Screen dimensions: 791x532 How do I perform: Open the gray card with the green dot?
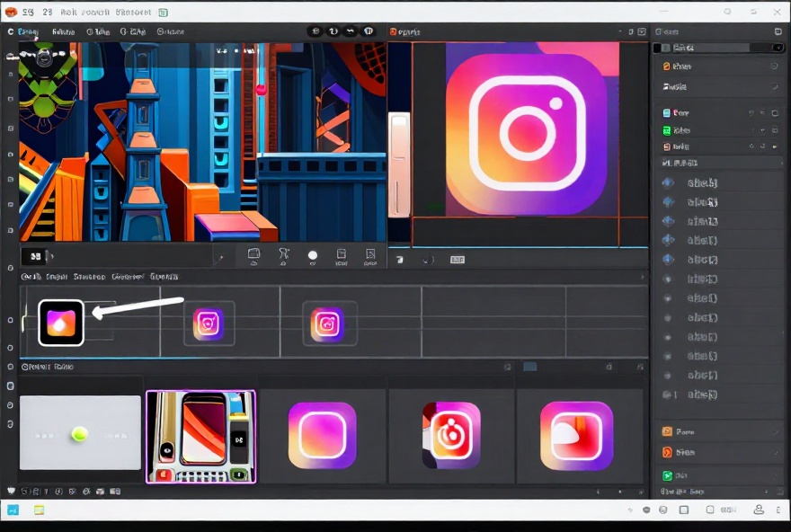(80, 432)
